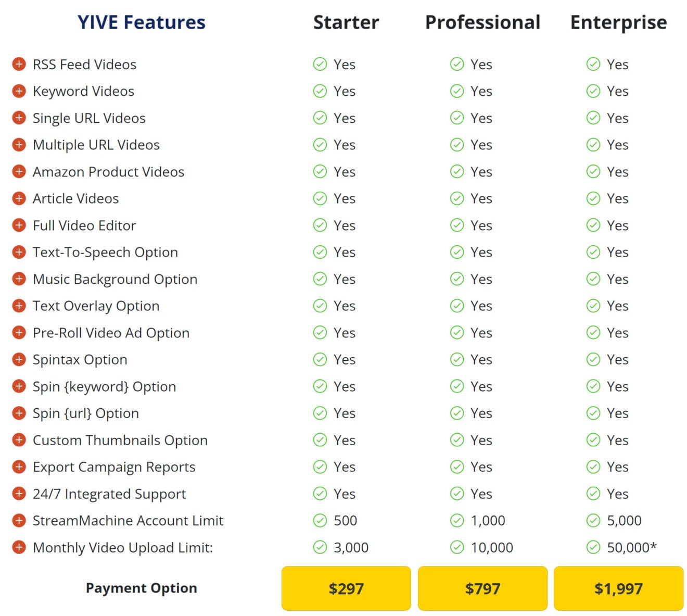Click the Enterprise checkmark next to 50,000*
The width and height of the screenshot is (687, 616).
(593, 547)
